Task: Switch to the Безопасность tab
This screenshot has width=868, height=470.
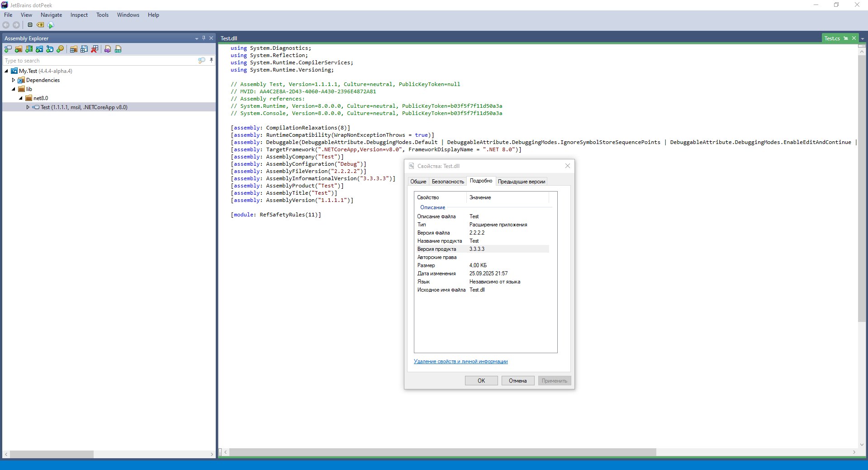Action: tap(448, 182)
